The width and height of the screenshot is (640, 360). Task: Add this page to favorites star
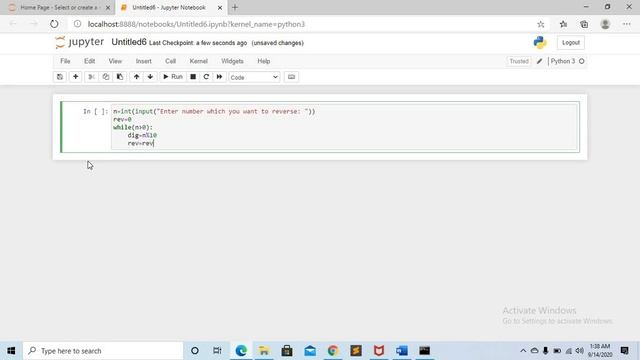pyautogui.click(x=540, y=24)
